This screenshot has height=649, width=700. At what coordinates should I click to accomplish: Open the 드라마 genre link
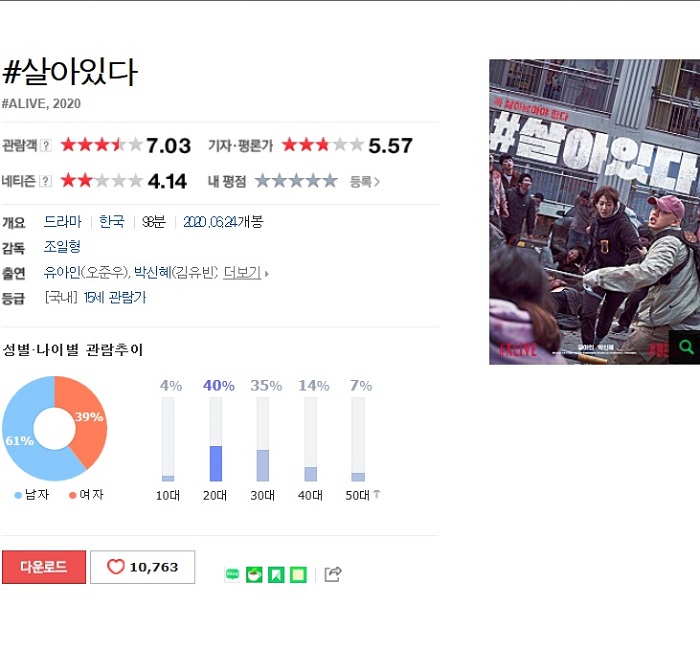pyautogui.click(x=62, y=221)
